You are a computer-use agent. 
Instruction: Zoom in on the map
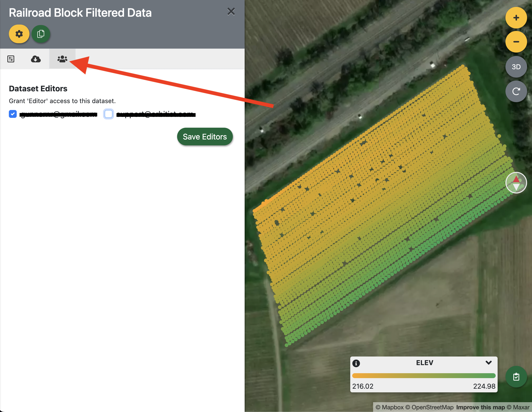tap(516, 18)
